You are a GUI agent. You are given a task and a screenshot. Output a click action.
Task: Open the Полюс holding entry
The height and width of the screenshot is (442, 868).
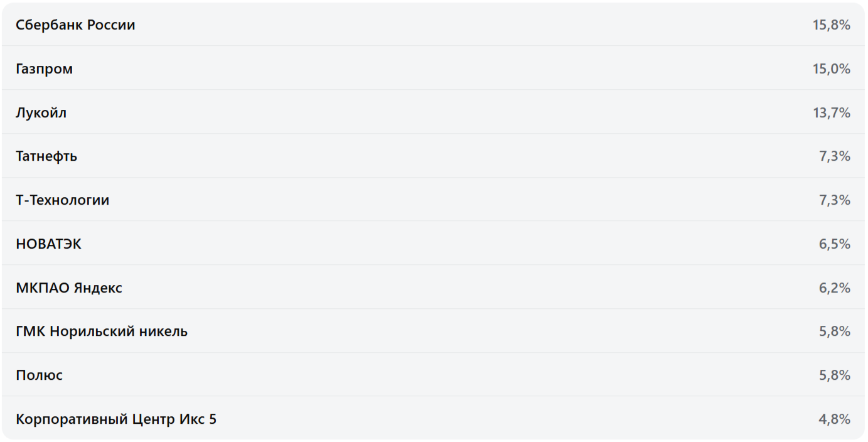tap(40, 375)
